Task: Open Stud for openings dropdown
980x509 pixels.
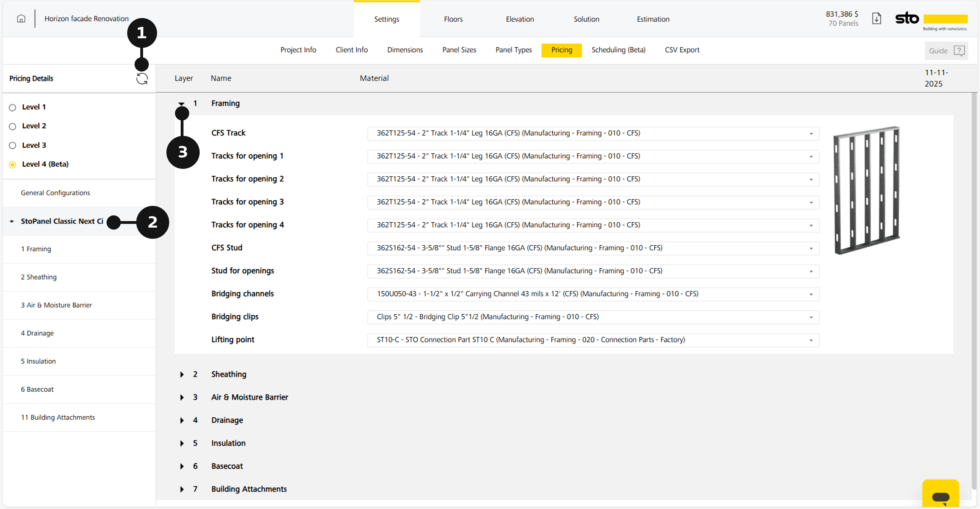Action: (x=593, y=271)
